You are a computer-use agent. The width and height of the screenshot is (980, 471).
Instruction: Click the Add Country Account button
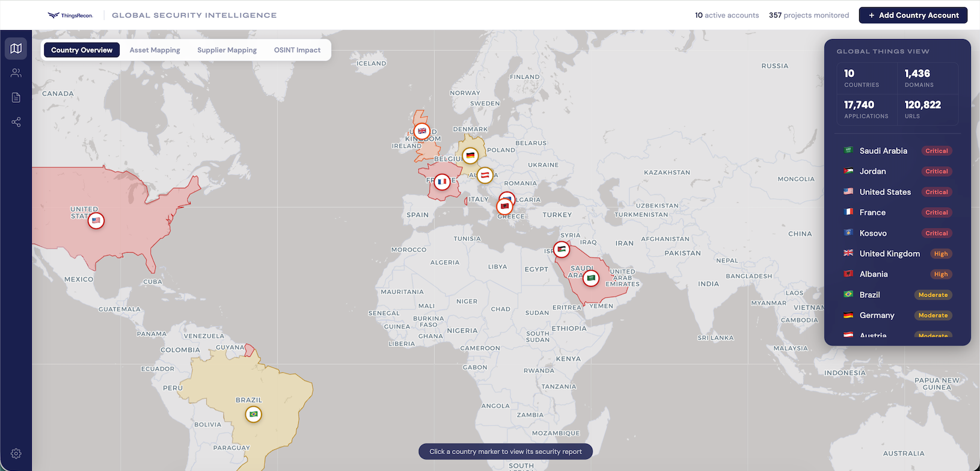pyautogui.click(x=913, y=15)
